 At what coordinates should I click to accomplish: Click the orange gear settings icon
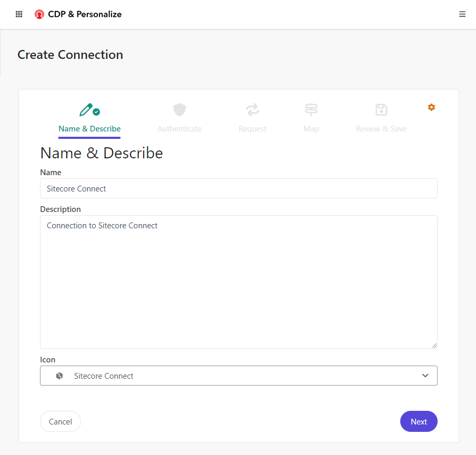pos(431,107)
